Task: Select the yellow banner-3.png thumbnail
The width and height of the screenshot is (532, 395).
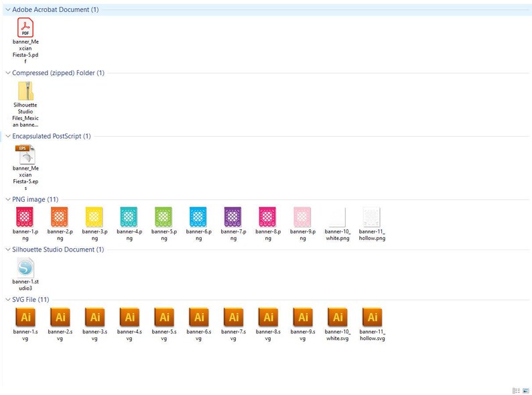Action: 94,217
